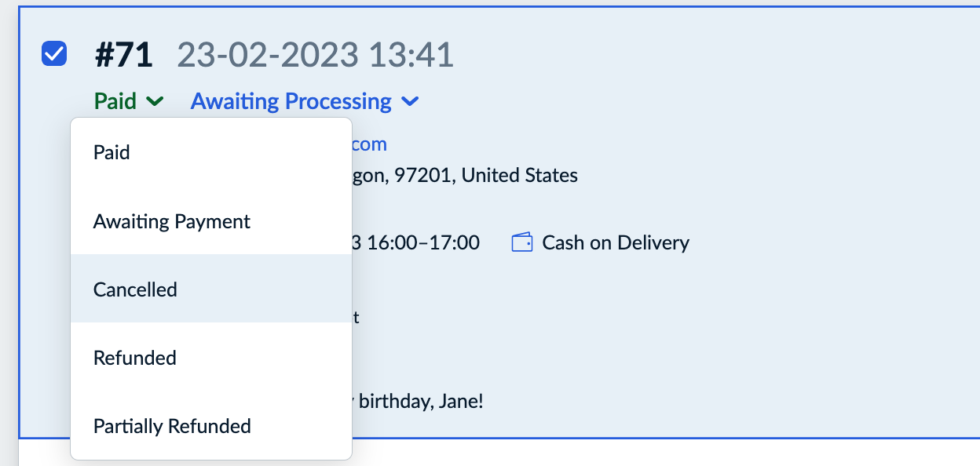Choose Partially Refunded payment status

(x=172, y=426)
